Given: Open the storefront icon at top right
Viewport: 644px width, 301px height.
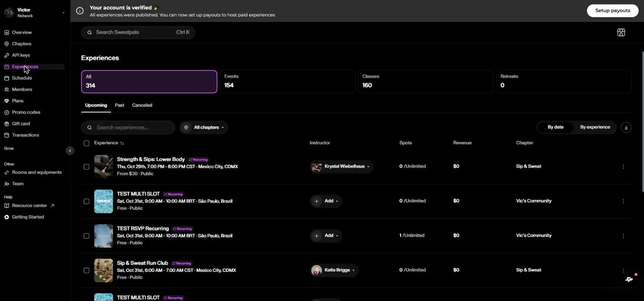Looking at the screenshot, I should pyautogui.click(x=621, y=32).
